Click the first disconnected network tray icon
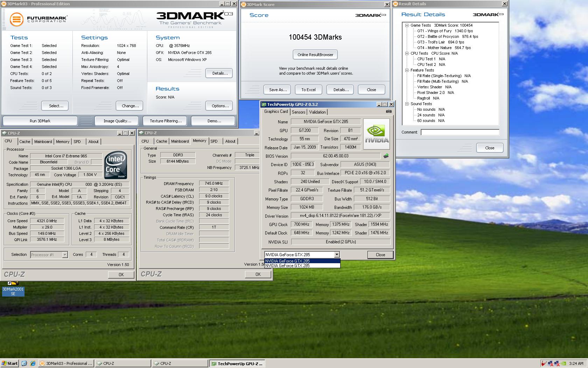 551,363
